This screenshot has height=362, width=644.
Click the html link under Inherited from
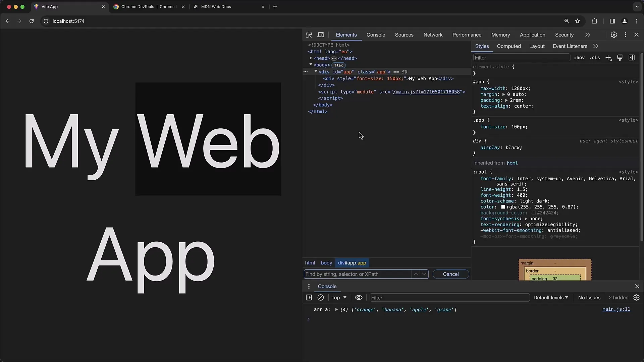coord(512,163)
